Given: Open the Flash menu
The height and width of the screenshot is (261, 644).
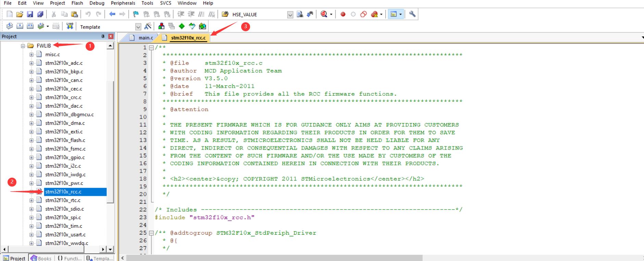Looking at the screenshot, I should coord(77,3).
